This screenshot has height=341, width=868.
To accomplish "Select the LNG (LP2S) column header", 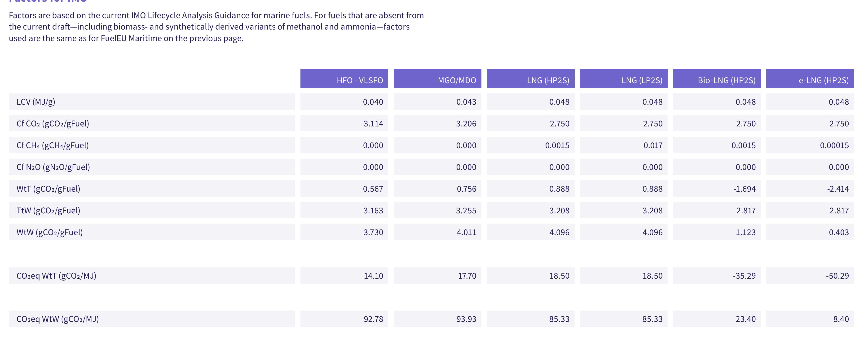I will click(x=624, y=78).
